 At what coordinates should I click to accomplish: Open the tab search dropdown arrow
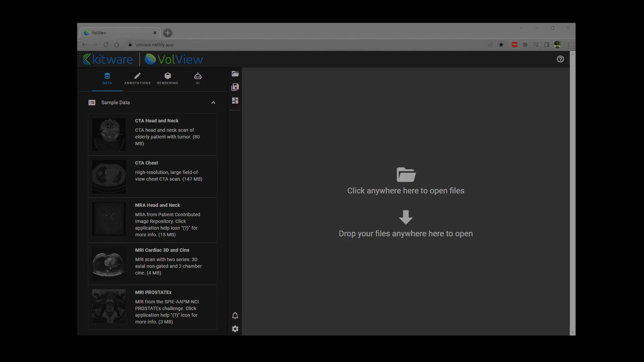pos(522,28)
